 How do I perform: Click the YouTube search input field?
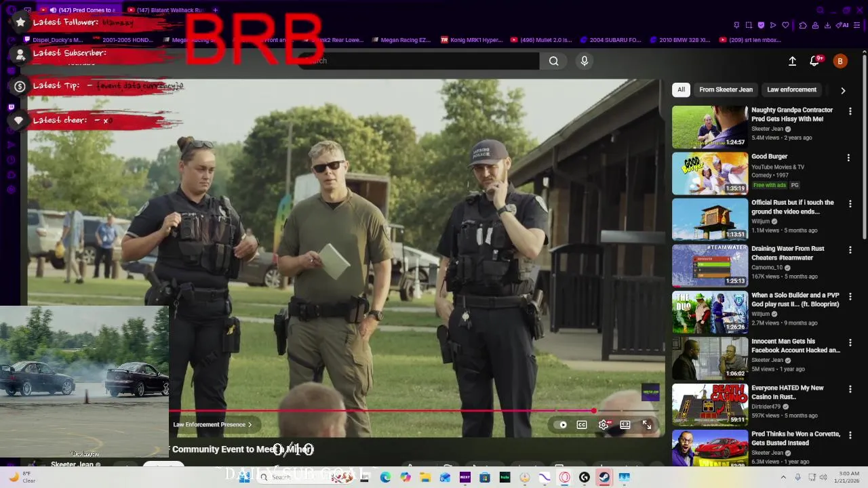[420, 61]
